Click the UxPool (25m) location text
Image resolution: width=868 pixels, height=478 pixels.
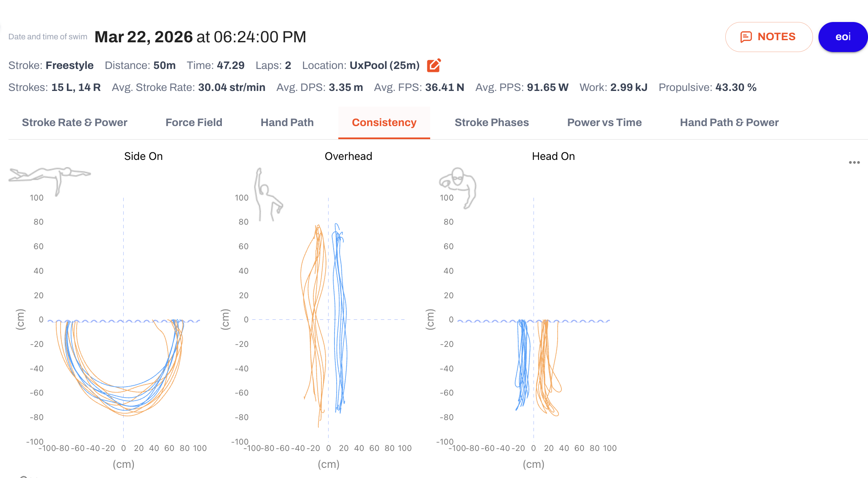(x=384, y=66)
